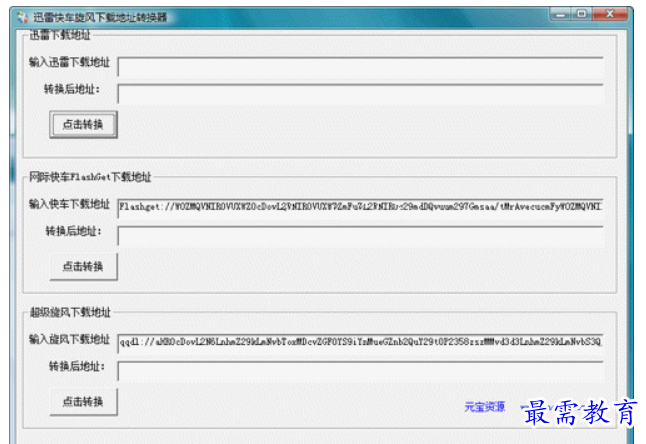The width and height of the screenshot is (646, 444).
Task: Open the 元宝资源 link
Action: [x=484, y=407]
